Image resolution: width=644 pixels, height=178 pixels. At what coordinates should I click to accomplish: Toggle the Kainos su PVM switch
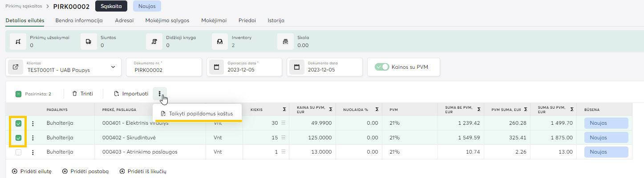coord(382,67)
